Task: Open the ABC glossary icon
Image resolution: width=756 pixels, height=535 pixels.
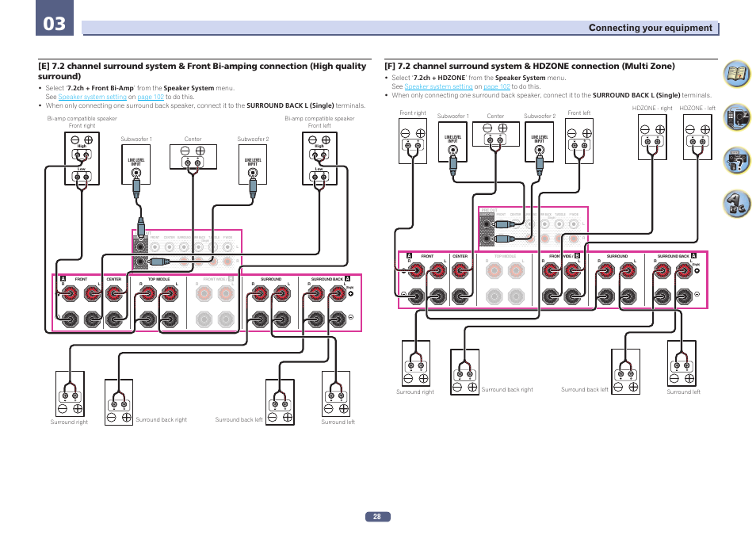Action: 736,204
